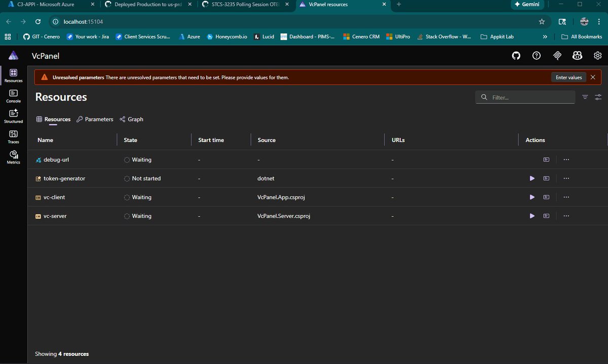This screenshot has height=364, width=608.
Task: Open Structured logs in sidebar
Action: pyautogui.click(x=13, y=116)
